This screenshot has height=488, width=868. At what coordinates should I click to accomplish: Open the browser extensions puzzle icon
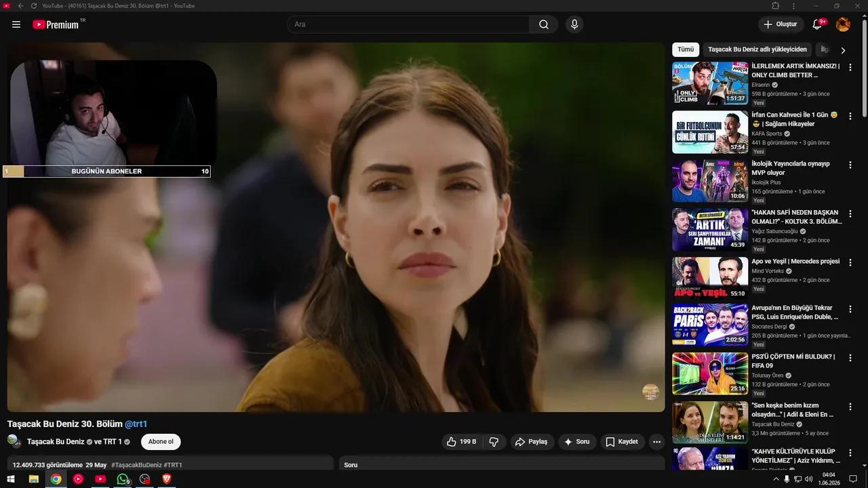coord(775,5)
